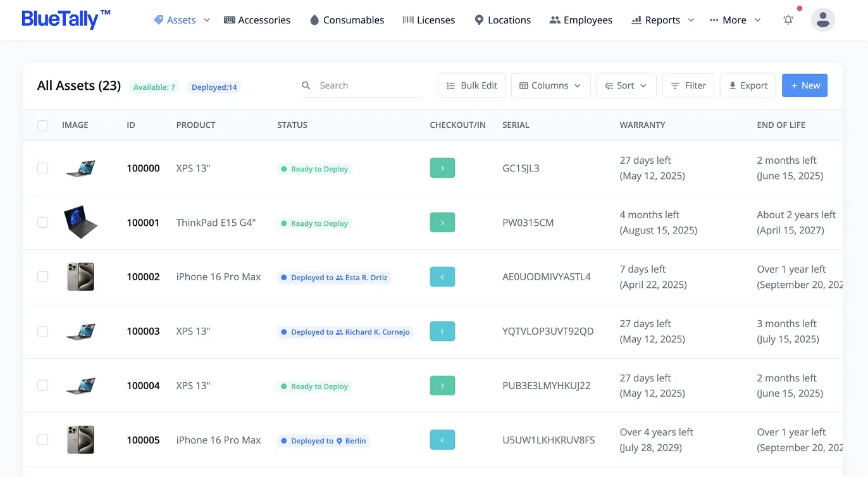This screenshot has height=477, width=868.
Task: Go to Licenses page
Action: [429, 20]
